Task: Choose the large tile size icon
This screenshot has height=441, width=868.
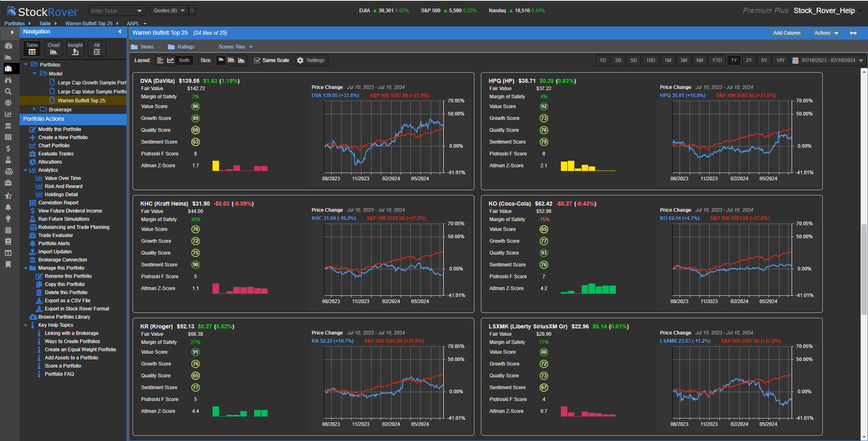Action: (241, 60)
